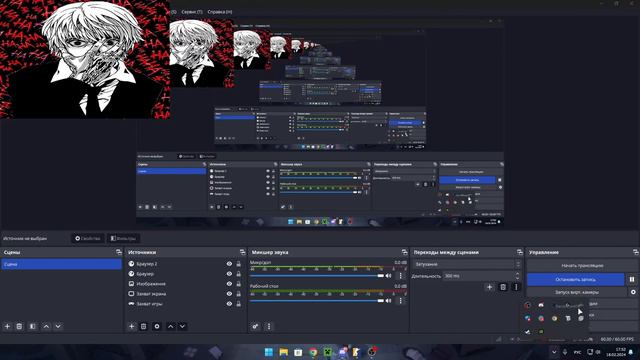Image resolution: width=640 pixels, height=360 pixels.
Task: Undock the Переходы между сценами panel float icon
Action: point(520,252)
